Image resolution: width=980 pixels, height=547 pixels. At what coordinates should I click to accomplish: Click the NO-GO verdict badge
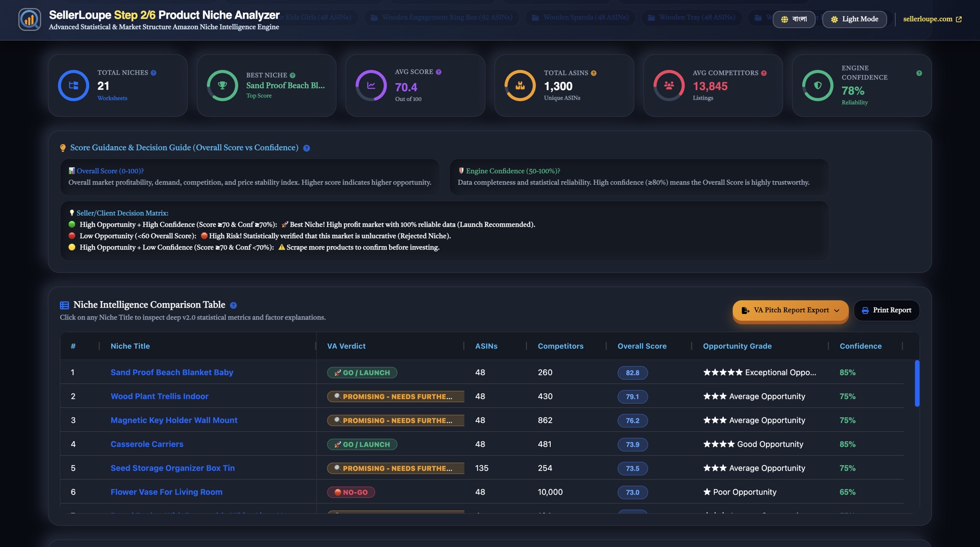(351, 492)
